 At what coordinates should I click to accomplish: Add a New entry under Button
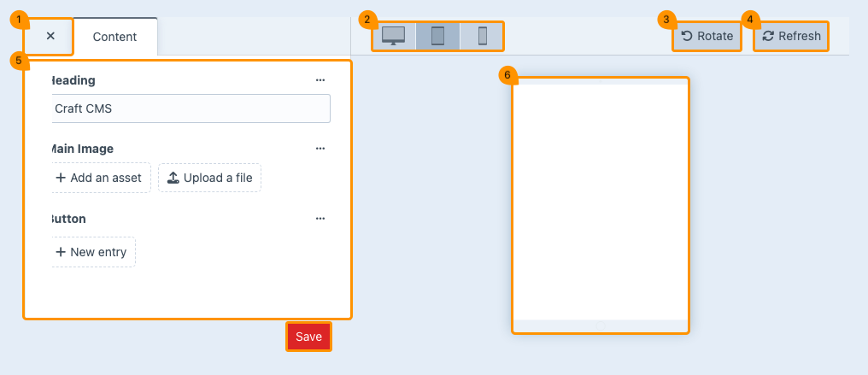92,252
